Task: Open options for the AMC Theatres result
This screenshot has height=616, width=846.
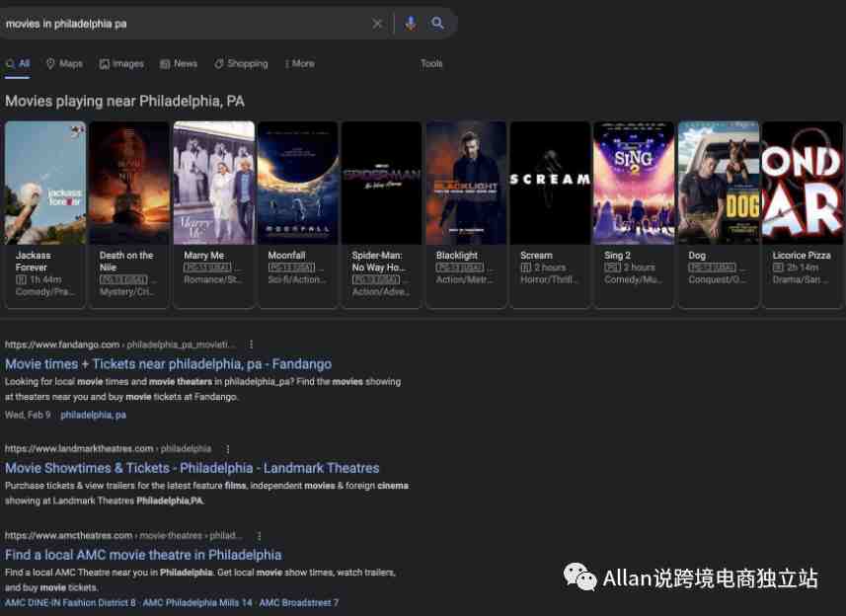Action: tap(259, 536)
